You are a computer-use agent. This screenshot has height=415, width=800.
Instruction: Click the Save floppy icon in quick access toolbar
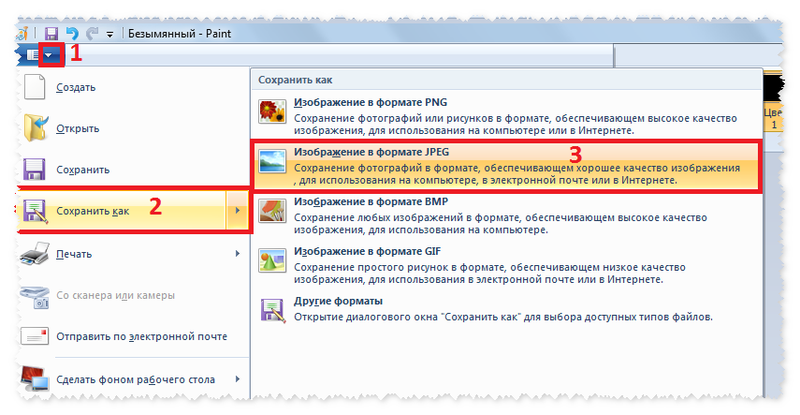click(x=51, y=34)
